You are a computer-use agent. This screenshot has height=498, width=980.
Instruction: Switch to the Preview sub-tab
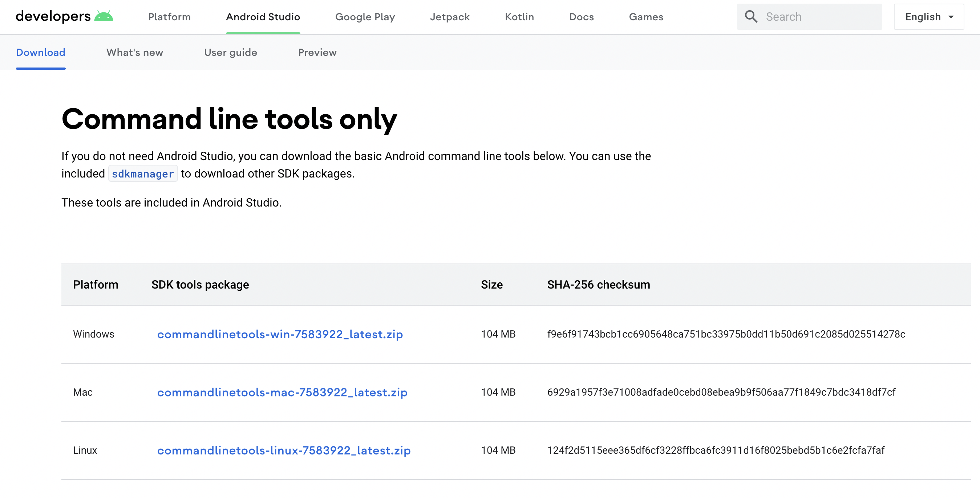[317, 53]
